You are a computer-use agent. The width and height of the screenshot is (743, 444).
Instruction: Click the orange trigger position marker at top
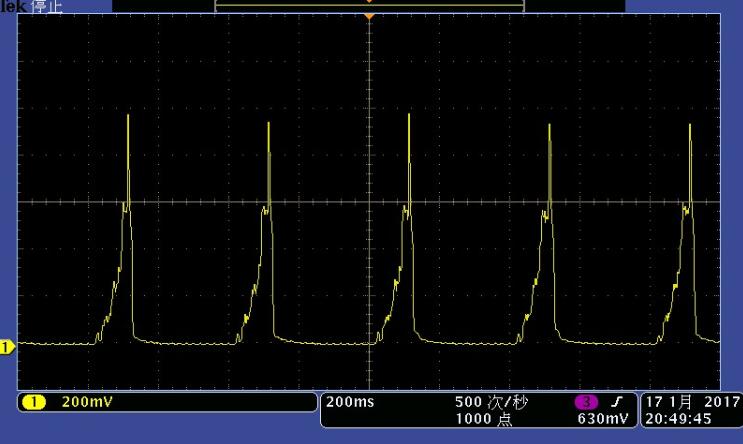pyautogui.click(x=370, y=17)
